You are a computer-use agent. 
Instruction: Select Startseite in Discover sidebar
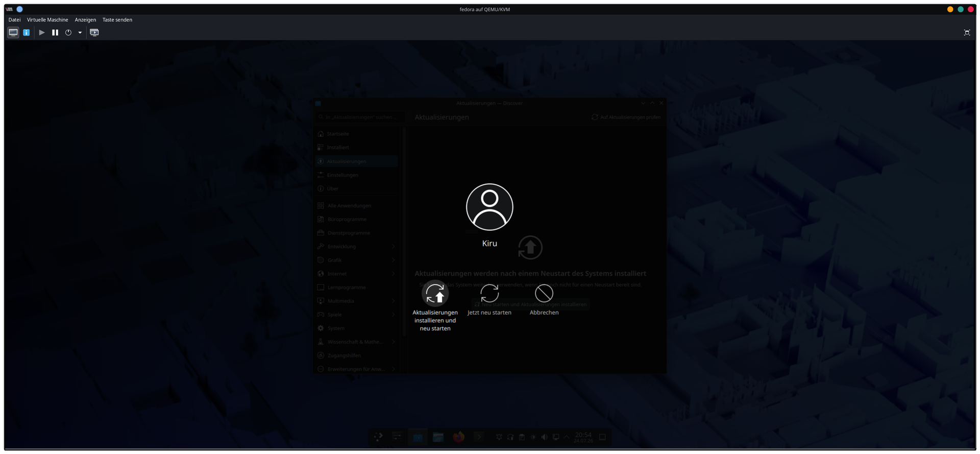pyautogui.click(x=356, y=134)
